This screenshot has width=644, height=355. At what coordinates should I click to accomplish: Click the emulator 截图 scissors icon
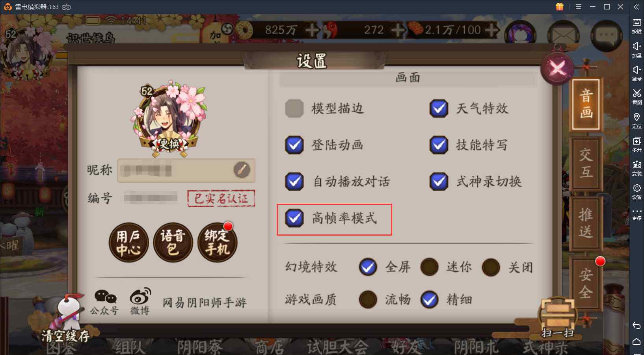[x=637, y=96]
